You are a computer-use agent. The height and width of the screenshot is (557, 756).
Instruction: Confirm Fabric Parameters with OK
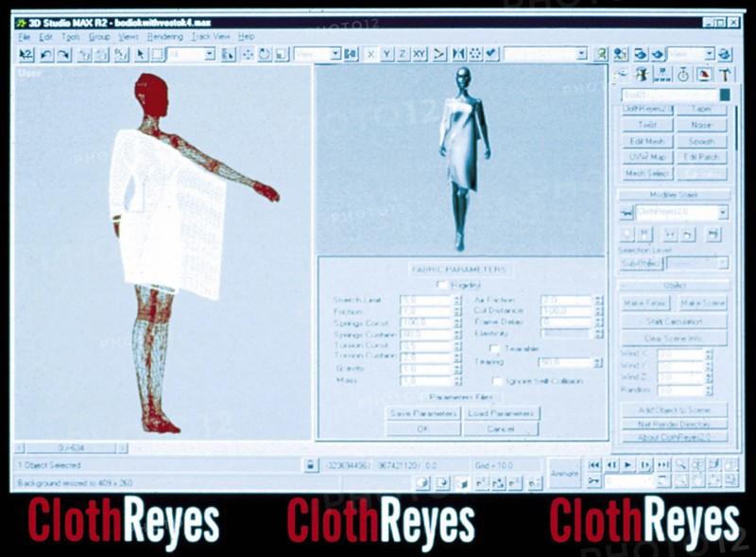click(423, 428)
